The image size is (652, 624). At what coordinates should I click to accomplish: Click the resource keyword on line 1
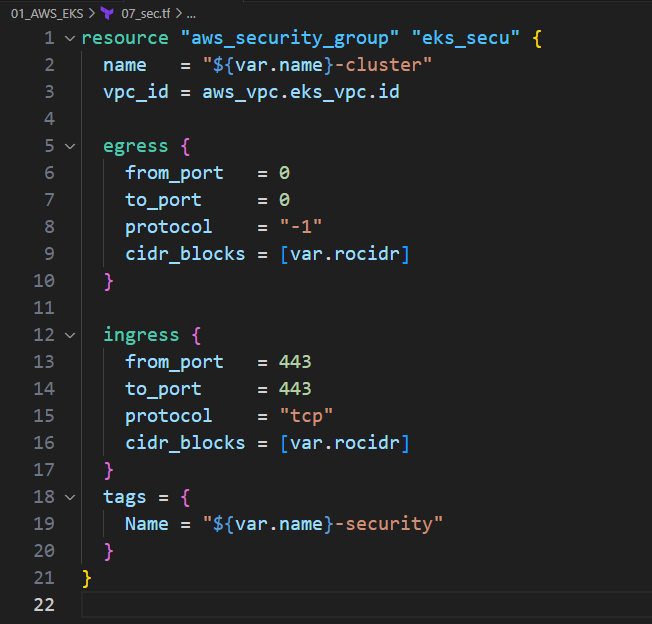(x=125, y=38)
